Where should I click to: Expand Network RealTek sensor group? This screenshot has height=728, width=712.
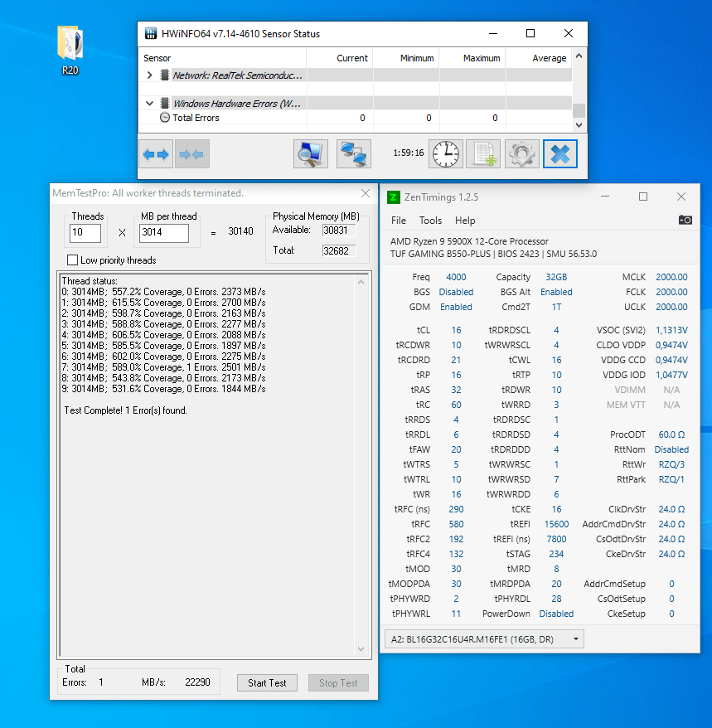point(149,75)
